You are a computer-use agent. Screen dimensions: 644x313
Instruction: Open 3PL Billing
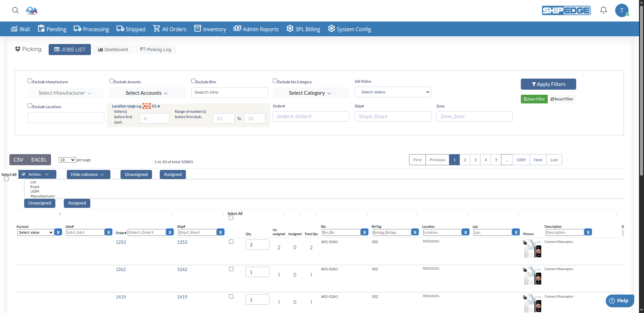click(x=303, y=29)
